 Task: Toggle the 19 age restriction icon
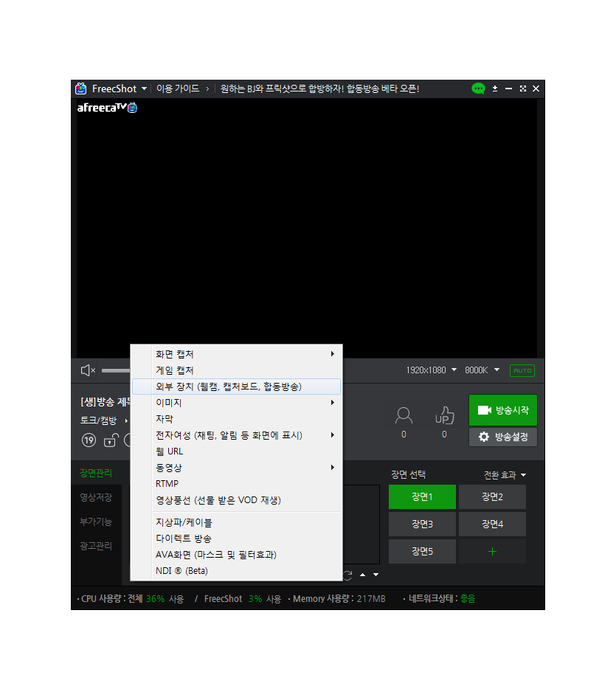(89, 440)
